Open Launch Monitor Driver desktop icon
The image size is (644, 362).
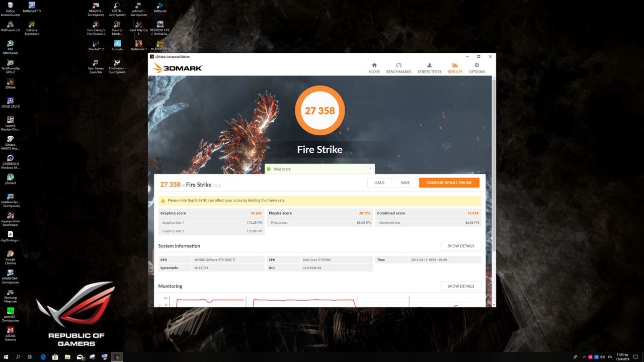[10, 124]
